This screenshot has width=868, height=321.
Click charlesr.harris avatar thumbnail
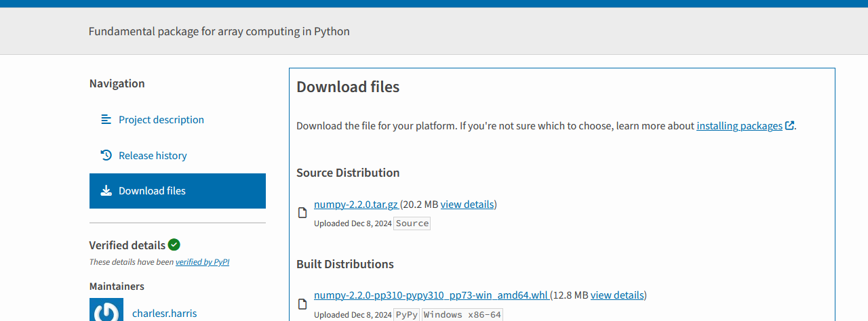pyautogui.click(x=106, y=309)
